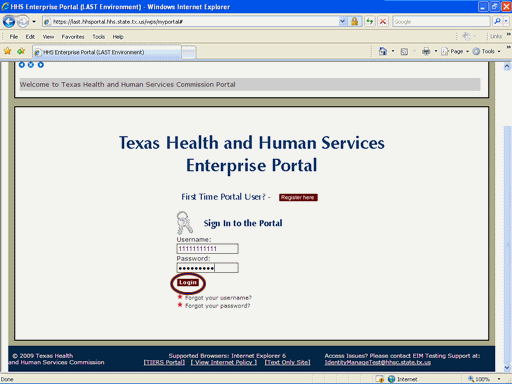Click the Refresh page icon
512x384 pixels.
pos(370,22)
